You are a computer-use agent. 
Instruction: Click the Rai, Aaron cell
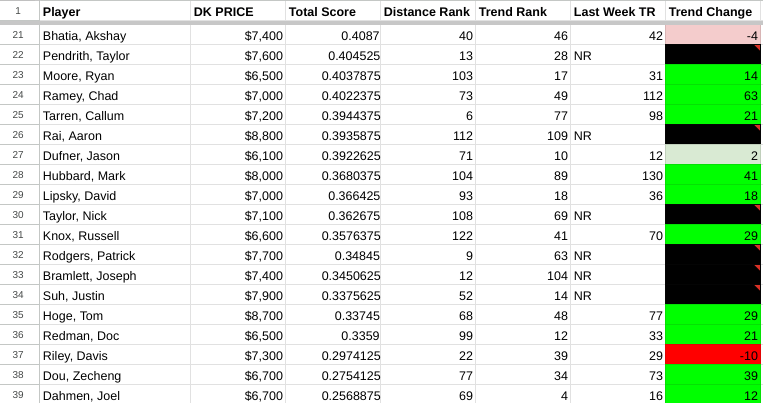click(115, 135)
